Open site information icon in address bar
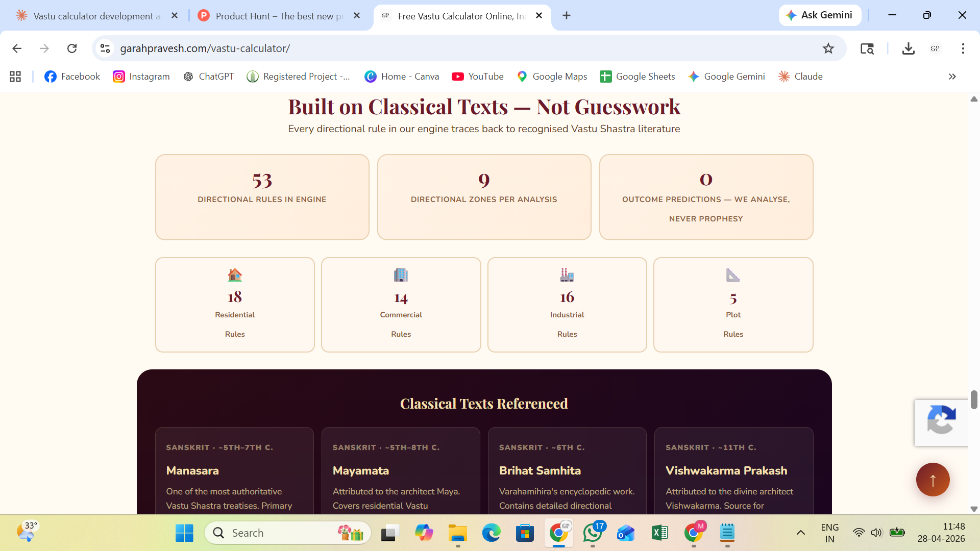 [x=105, y=48]
